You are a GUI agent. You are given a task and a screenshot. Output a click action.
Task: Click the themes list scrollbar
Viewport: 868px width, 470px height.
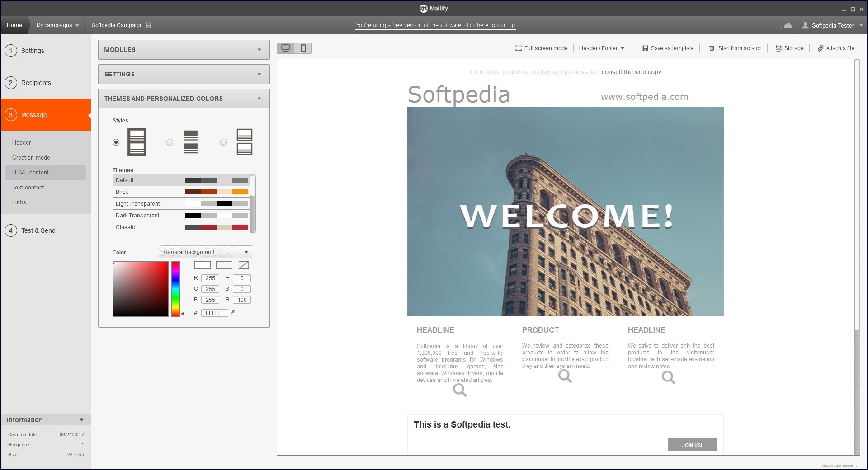(x=253, y=204)
